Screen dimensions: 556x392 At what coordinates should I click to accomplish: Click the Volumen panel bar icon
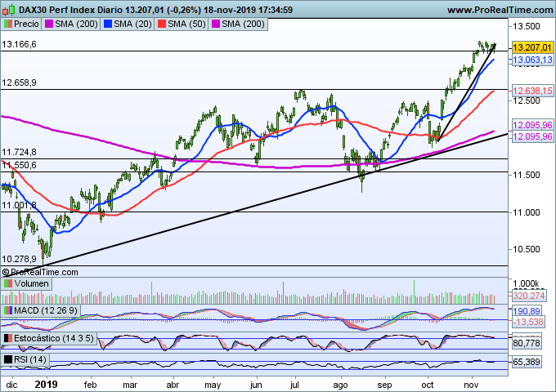pyautogui.click(x=7, y=283)
